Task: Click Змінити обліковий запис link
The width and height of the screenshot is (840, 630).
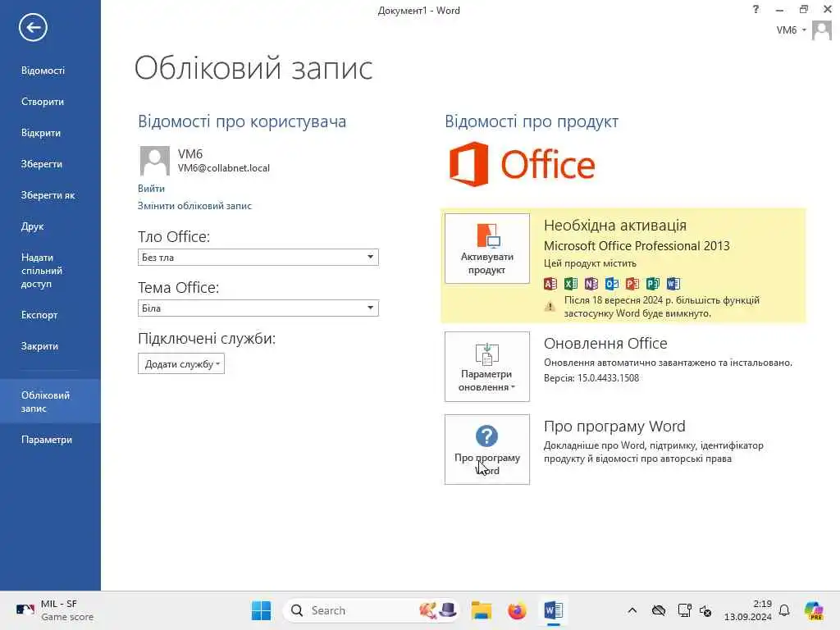Action: click(194, 206)
